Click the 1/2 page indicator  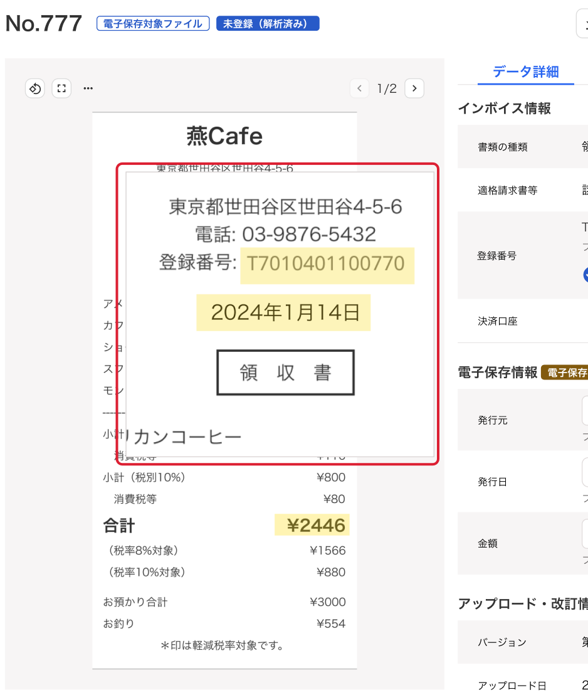(387, 88)
